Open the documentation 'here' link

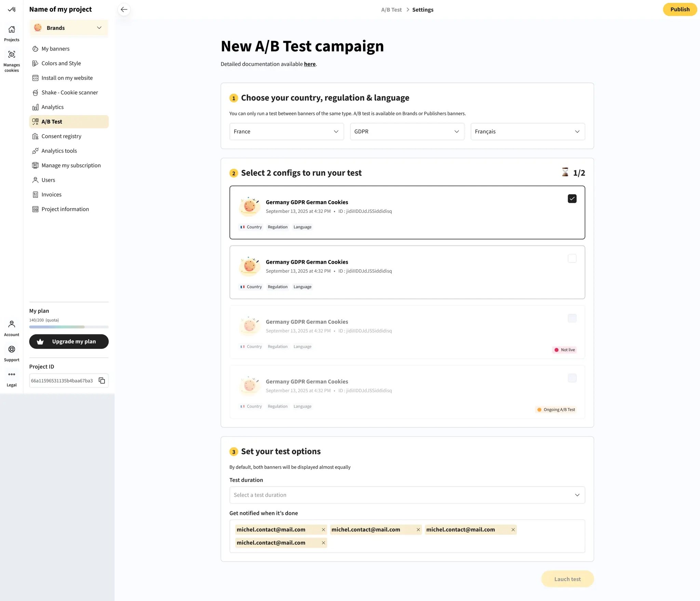point(310,64)
